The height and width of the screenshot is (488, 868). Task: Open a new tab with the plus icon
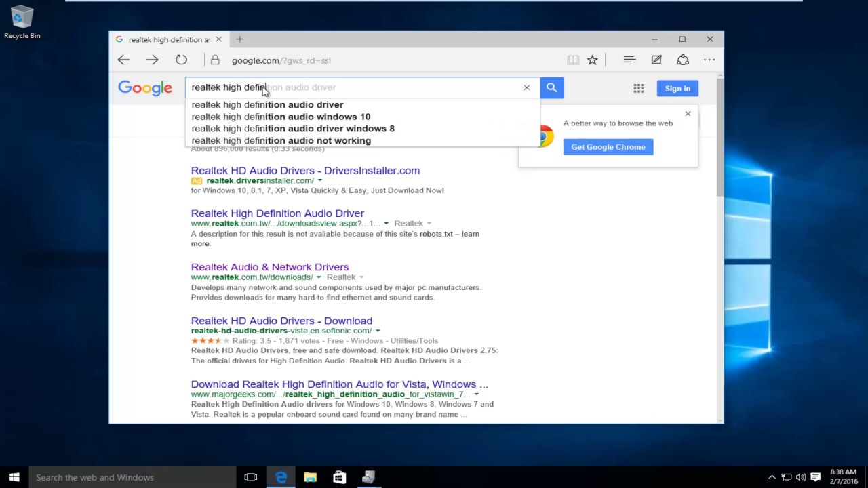click(x=239, y=39)
